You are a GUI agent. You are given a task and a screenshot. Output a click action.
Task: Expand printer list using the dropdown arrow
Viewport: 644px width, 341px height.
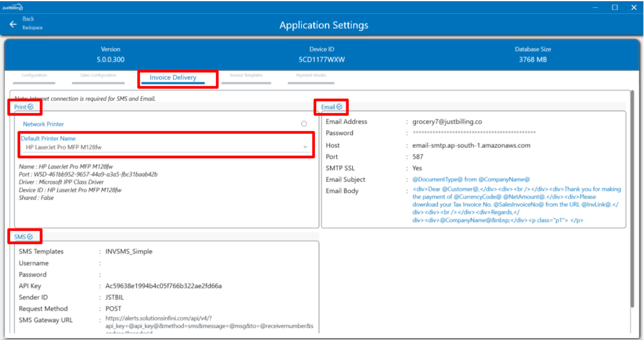tap(305, 147)
